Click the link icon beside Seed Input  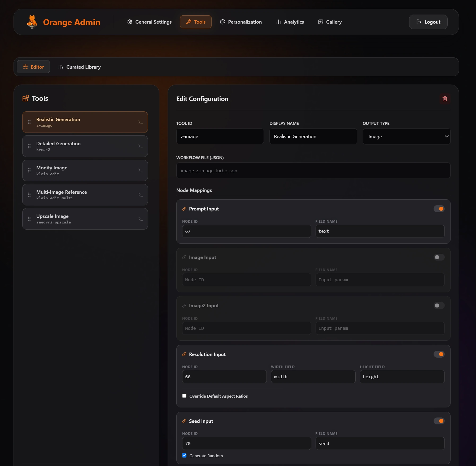(184, 421)
